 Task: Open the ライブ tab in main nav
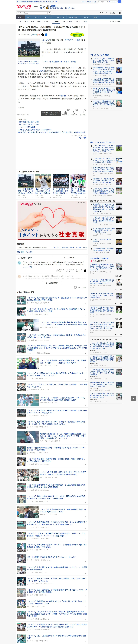37,17
